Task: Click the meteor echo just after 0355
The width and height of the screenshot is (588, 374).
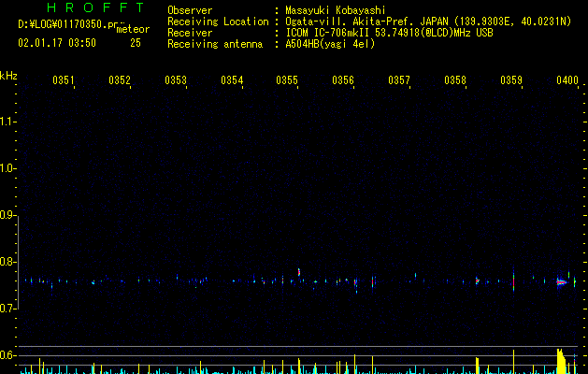Action: click(x=299, y=272)
